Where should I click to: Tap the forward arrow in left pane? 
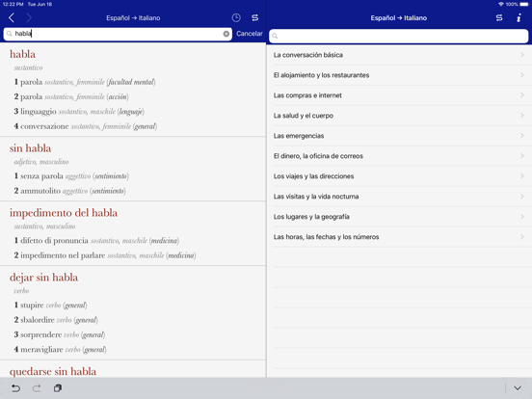click(x=29, y=17)
